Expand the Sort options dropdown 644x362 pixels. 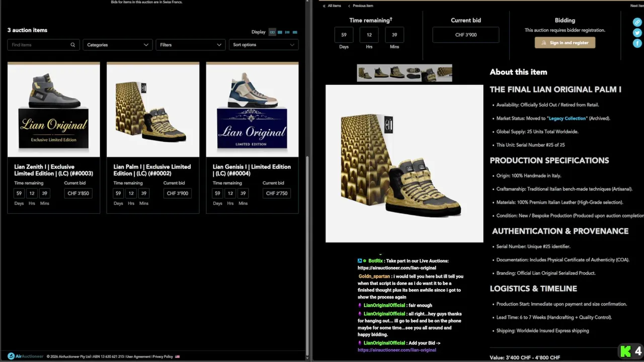point(264,45)
